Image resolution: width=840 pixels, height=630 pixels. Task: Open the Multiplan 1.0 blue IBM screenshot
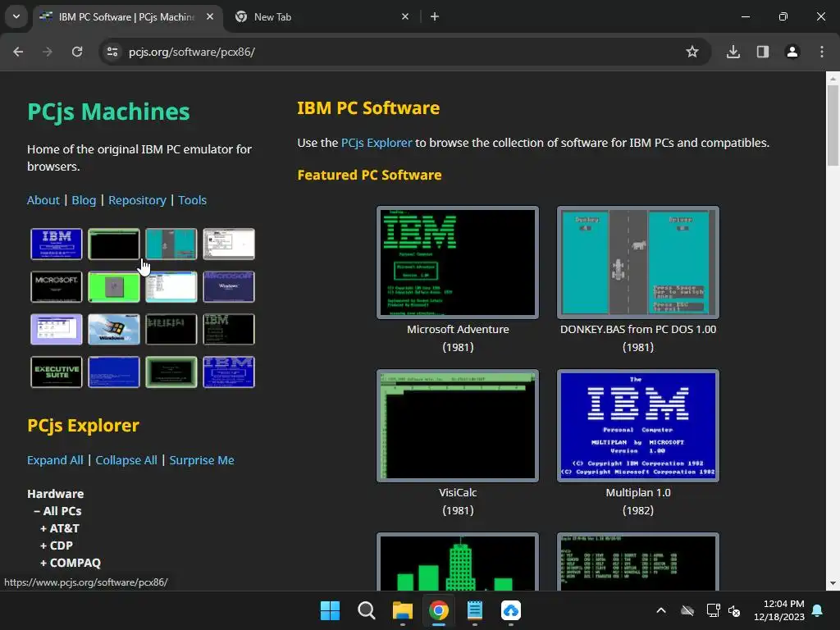(x=638, y=426)
